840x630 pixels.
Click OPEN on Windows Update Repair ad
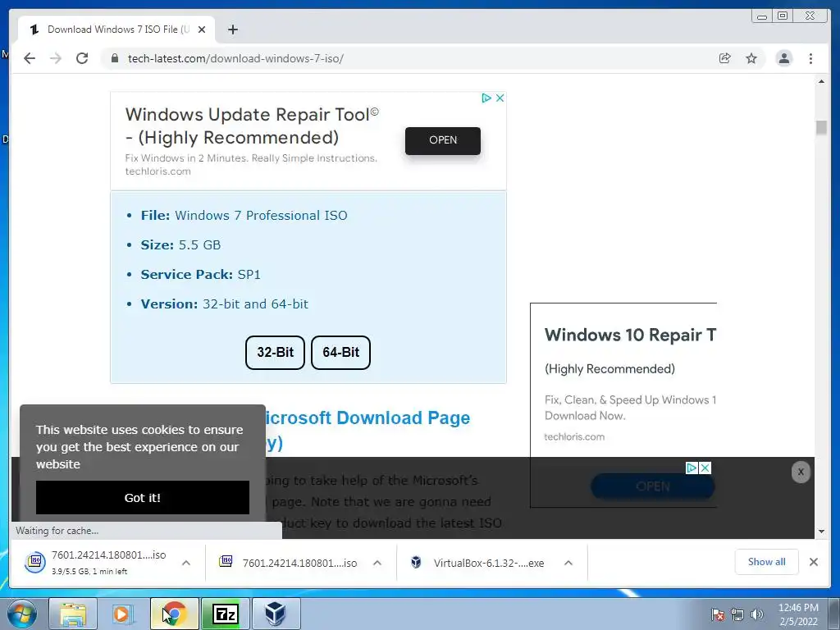(442, 140)
